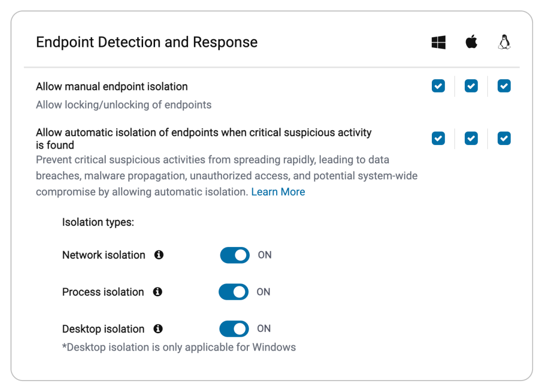Click the ON status beside Process isolation
The width and height of the screenshot is (544, 392).
click(x=263, y=292)
